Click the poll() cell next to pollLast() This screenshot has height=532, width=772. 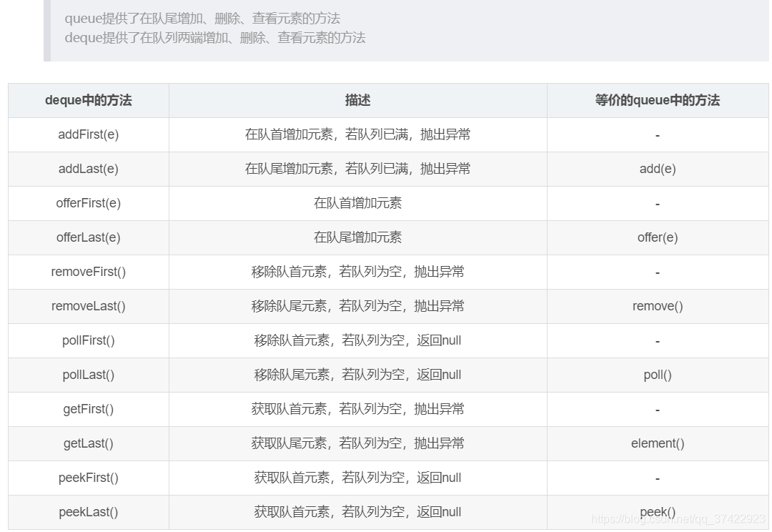[657, 375]
